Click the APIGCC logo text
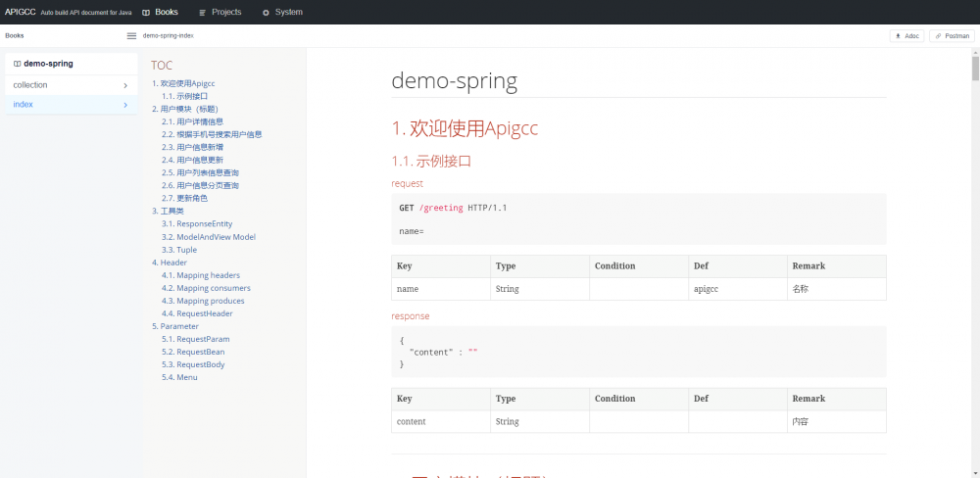The width and height of the screenshot is (980, 478). pyautogui.click(x=20, y=12)
